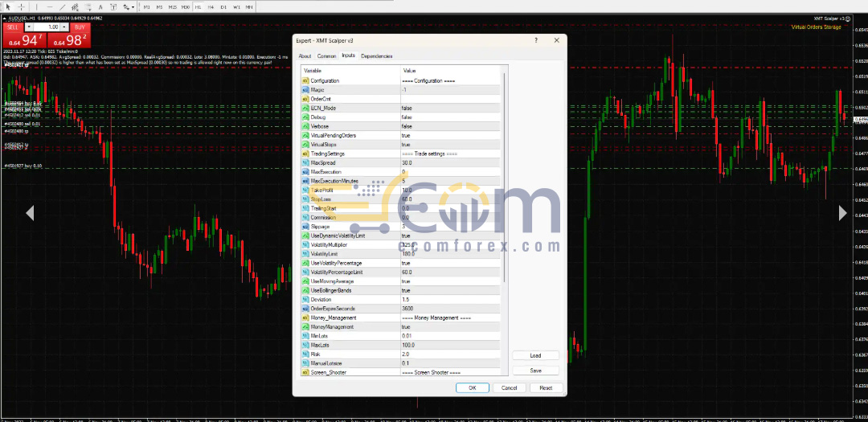Select the cursor arrow tool
Viewport: 868px width, 422px height.
[8, 7]
